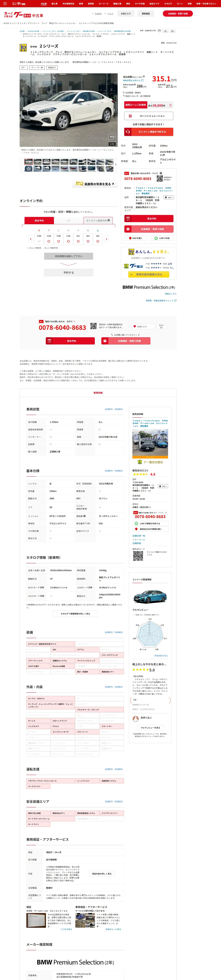Click the calendar icon on 来店予約 button

tap(128, 219)
